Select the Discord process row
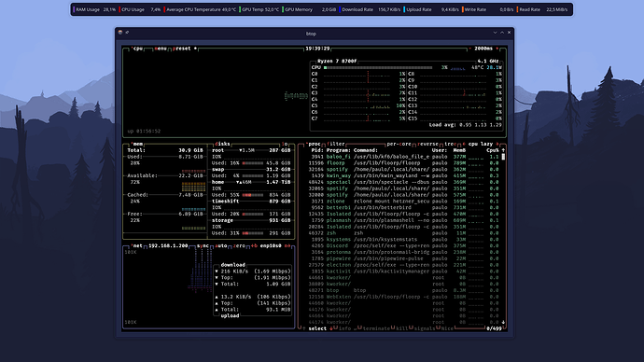644x362 pixels. coord(404,245)
